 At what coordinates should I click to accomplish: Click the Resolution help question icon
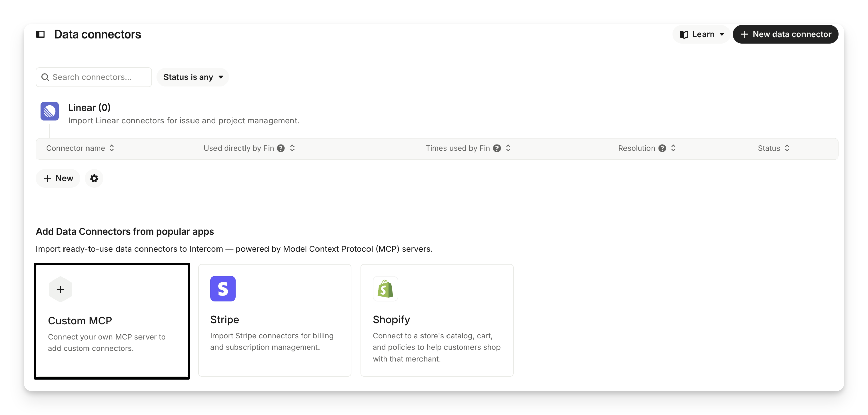pyautogui.click(x=662, y=148)
